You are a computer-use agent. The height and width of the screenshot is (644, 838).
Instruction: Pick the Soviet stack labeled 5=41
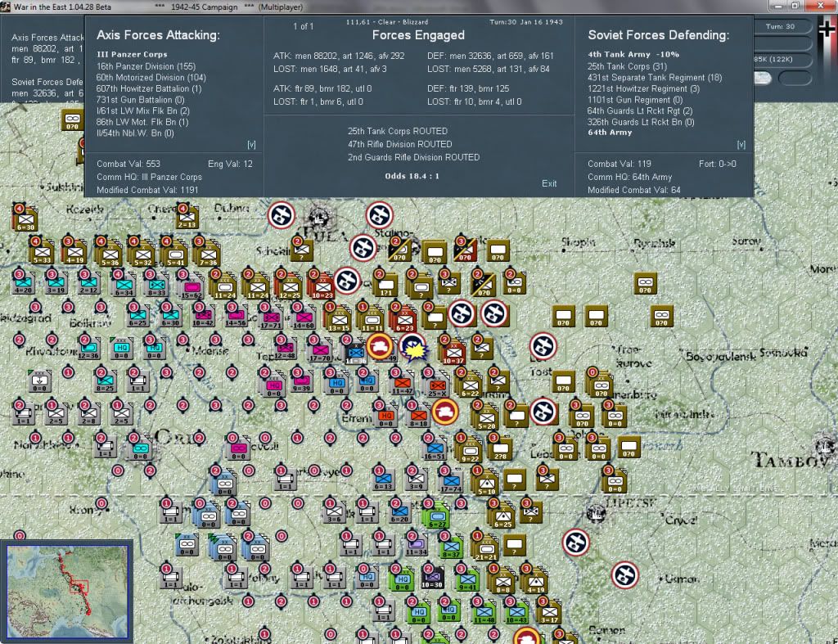click(175, 254)
